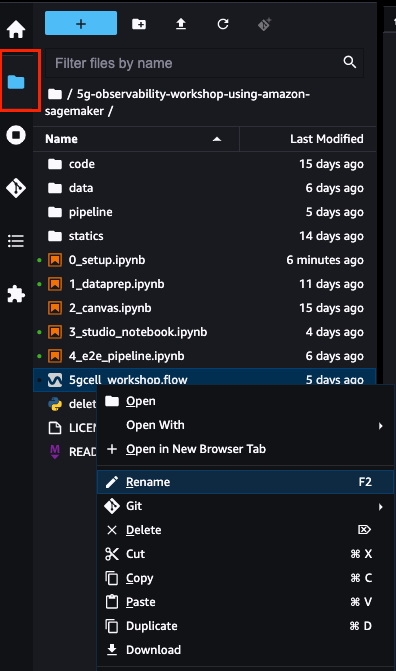The height and width of the screenshot is (671, 396).
Task: Choose Open in New Browser Tab
Action: click(x=245, y=449)
